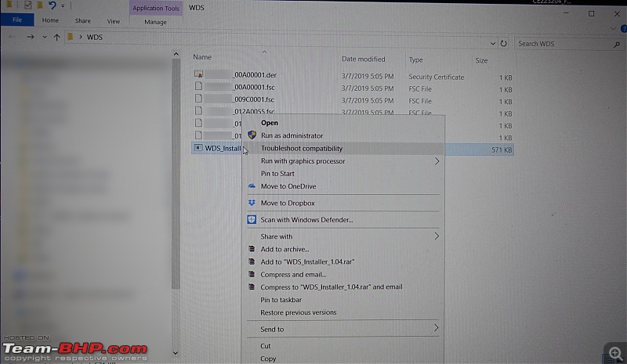
Task: Choose Cut from the context menu
Action: coord(266,346)
